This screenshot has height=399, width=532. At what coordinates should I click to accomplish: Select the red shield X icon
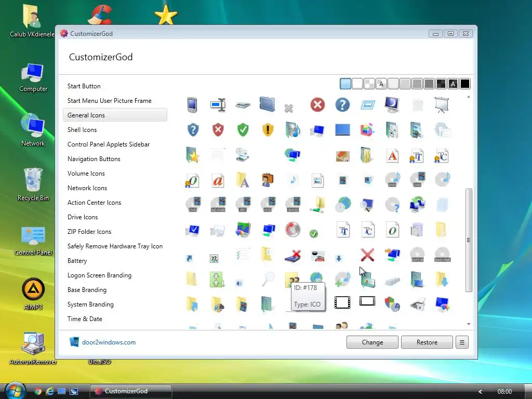218,129
